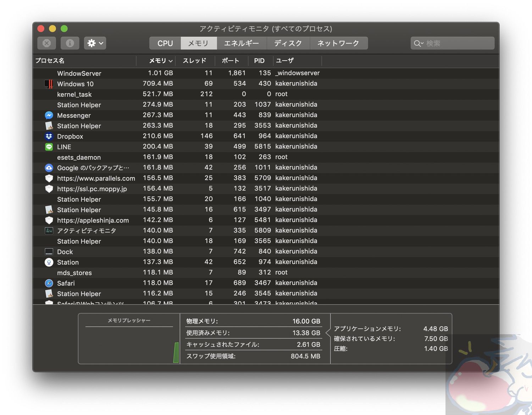Viewport: 532px width, 415px height.
Task: Click the Dropbox process name
Action: click(70, 136)
